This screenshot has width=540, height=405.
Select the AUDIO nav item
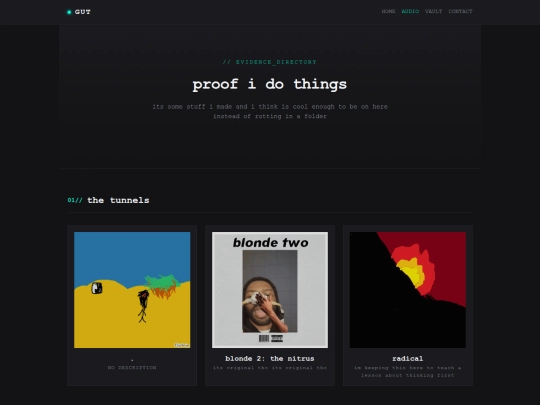point(410,11)
